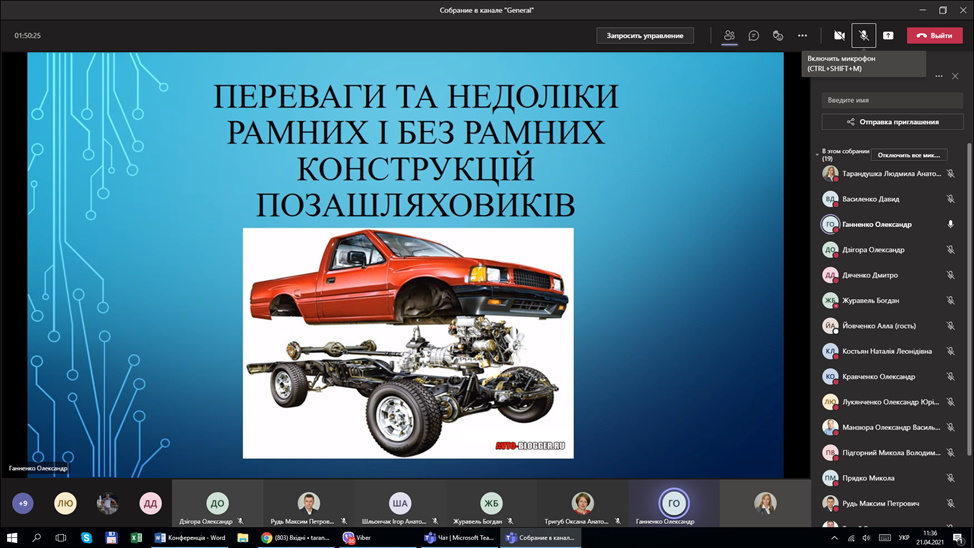Viewport: 974px width, 548px height.
Task: Select participant Костьян Наталія Леонідівна
Action: [x=887, y=352]
